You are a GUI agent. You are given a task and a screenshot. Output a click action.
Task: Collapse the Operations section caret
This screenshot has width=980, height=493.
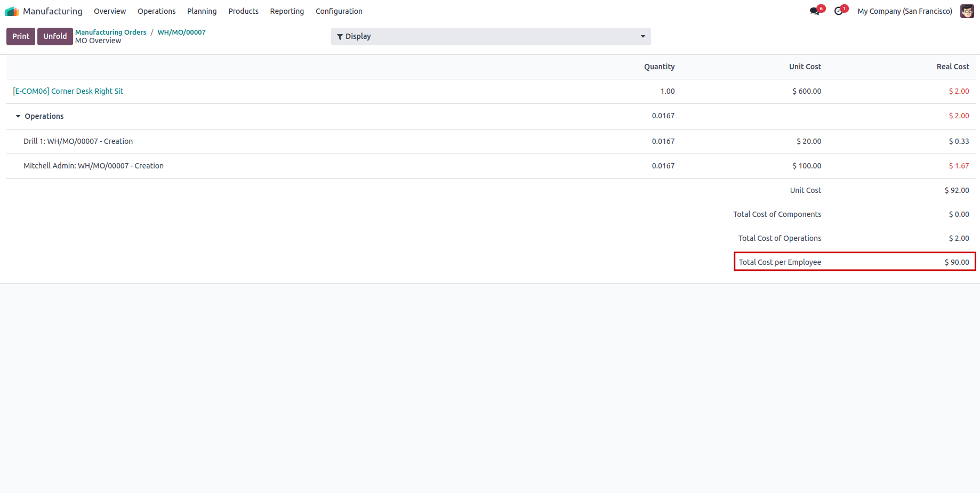coord(18,116)
